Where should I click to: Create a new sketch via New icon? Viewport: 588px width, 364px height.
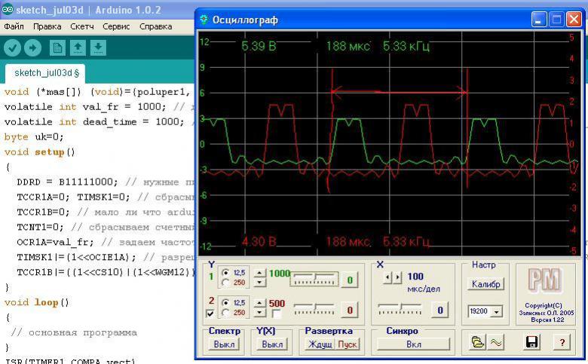(x=57, y=48)
